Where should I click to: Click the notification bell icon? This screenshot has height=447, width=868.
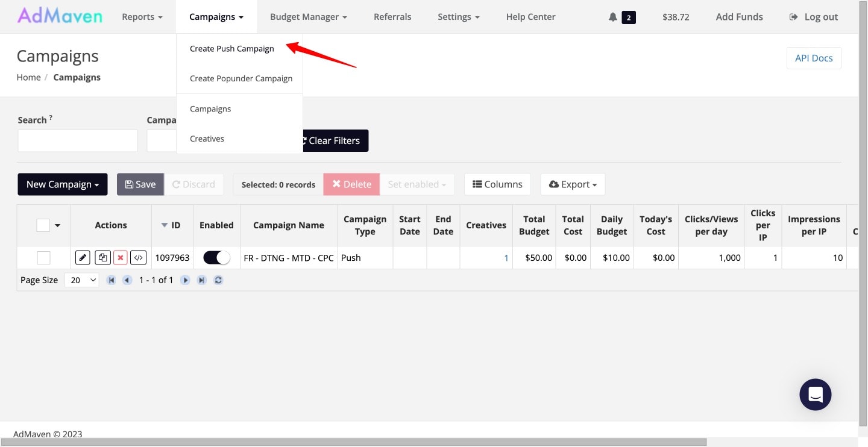[612, 17]
